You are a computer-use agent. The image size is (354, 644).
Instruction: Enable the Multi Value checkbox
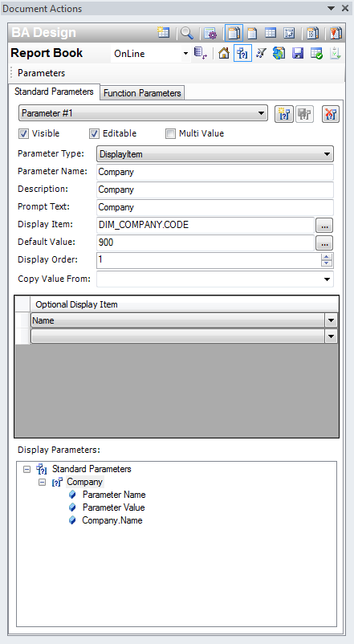pyautogui.click(x=170, y=134)
